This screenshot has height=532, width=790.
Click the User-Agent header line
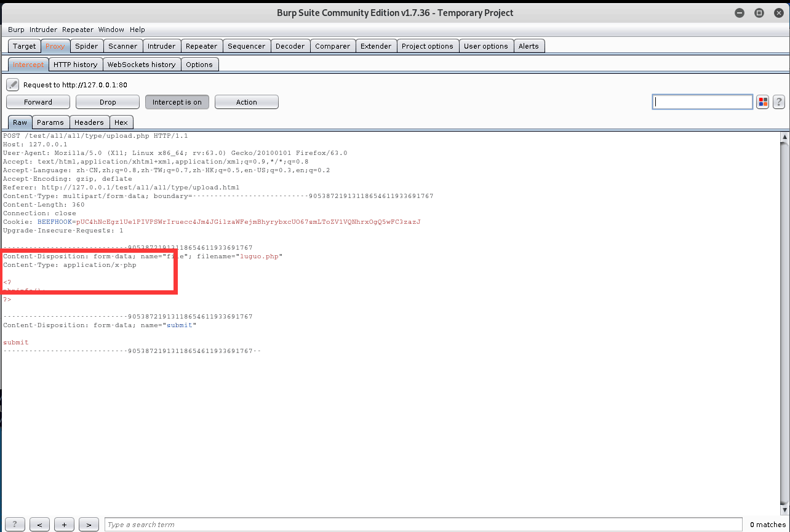coord(175,153)
